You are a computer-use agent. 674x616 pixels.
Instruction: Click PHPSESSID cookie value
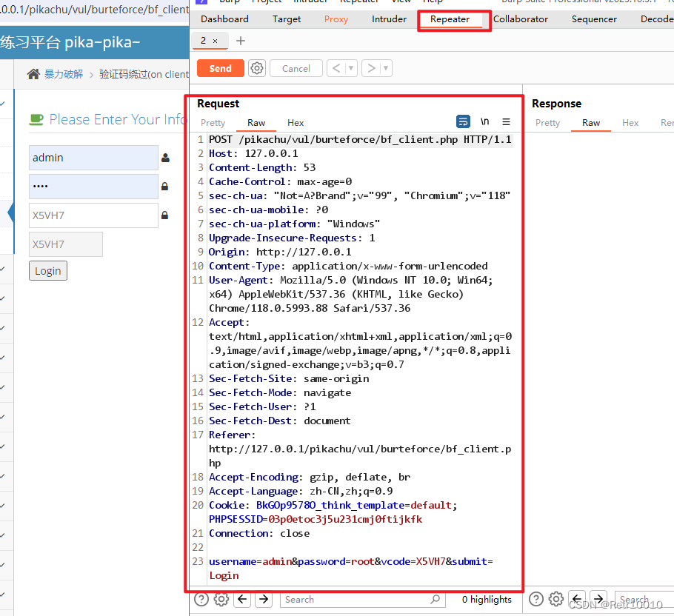coord(345,519)
